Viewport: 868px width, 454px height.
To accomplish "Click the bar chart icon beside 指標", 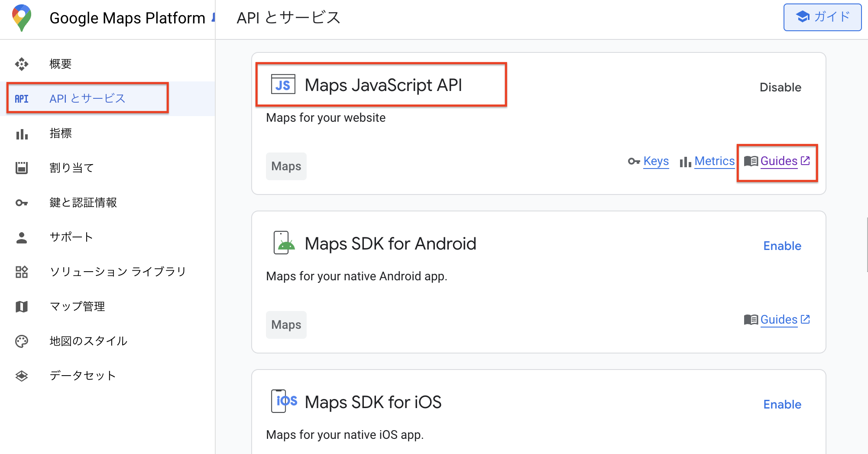I will coord(22,134).
